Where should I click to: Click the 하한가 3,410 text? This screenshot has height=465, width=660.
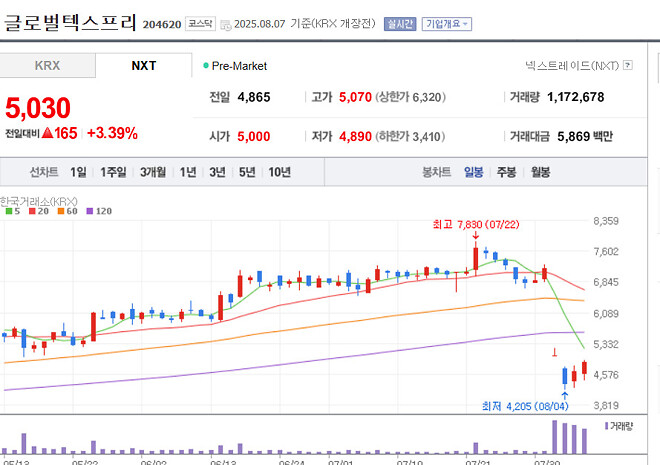coord(410,136)
